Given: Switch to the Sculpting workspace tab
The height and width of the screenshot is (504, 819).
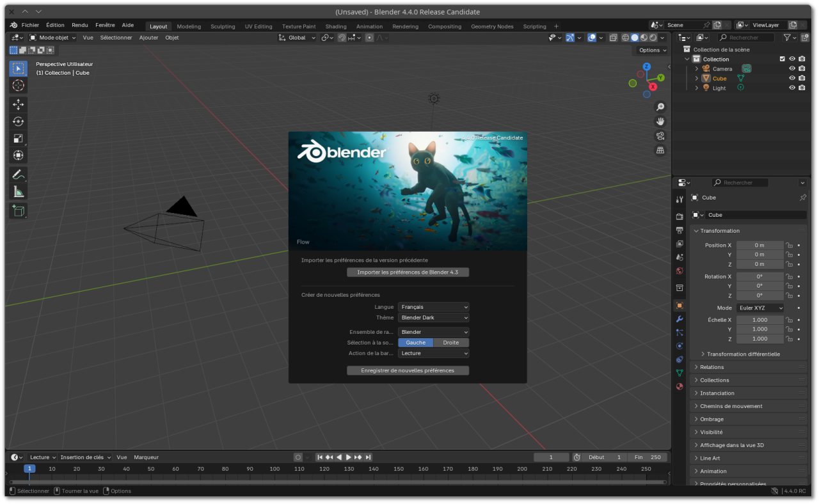Looking at the screenshot, I should [x=223, y=26].
